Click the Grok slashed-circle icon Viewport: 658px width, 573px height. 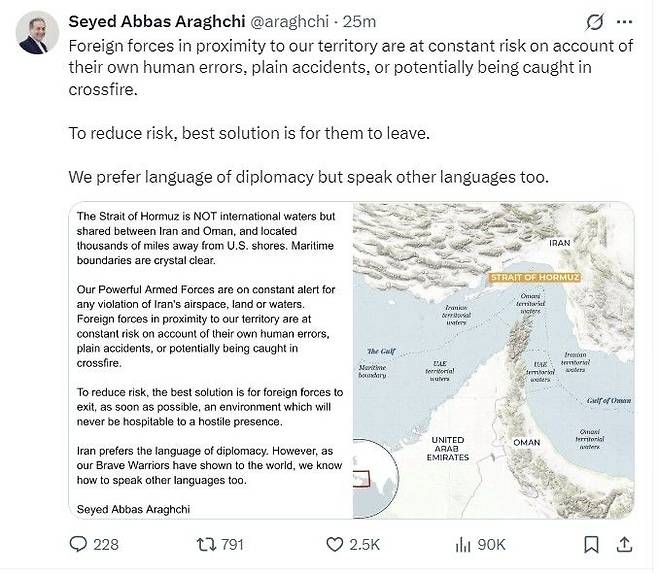[594, 22]
